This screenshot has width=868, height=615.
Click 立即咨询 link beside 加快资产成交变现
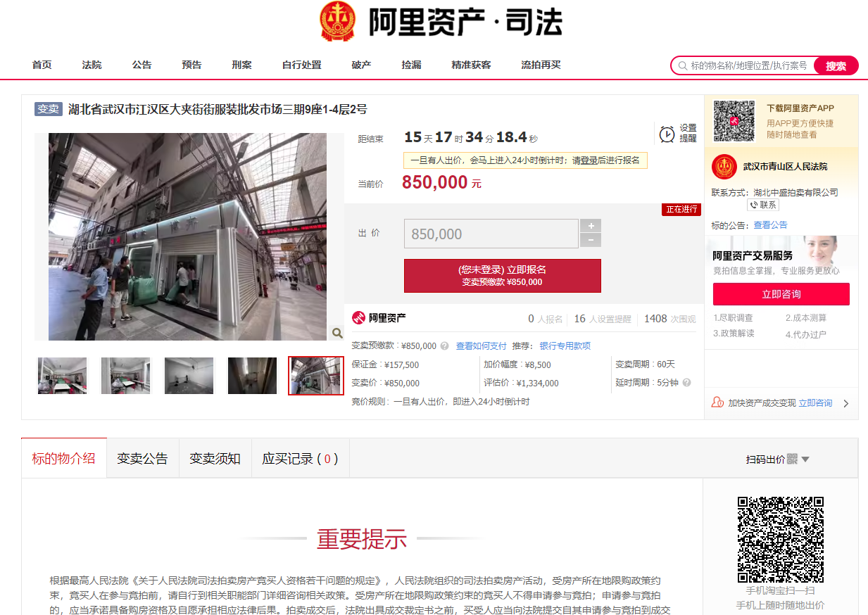point(815,403)
